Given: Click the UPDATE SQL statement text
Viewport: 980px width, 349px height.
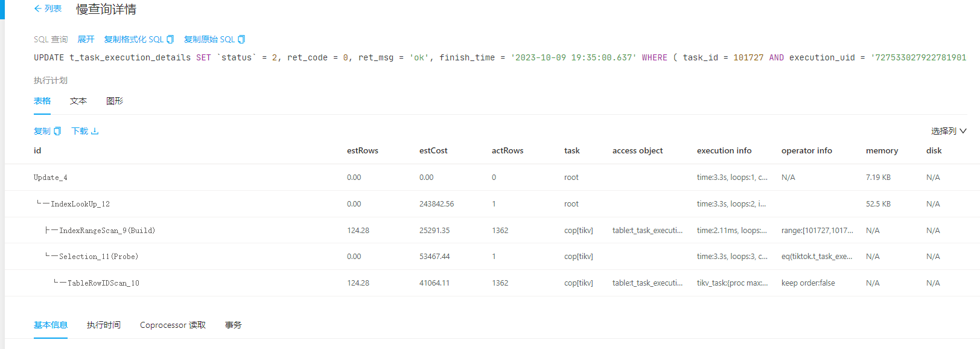Looking at the screenshot, I should click(500, 57).
